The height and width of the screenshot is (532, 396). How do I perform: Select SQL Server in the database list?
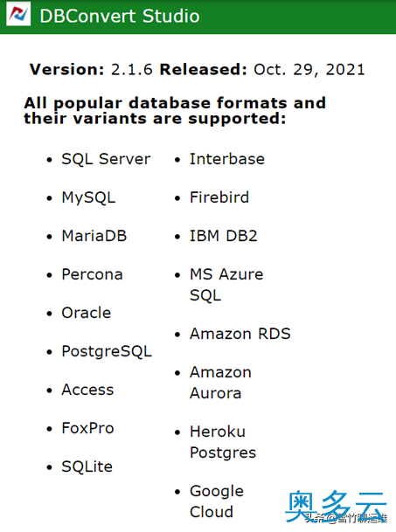click(x=106, y=159)
